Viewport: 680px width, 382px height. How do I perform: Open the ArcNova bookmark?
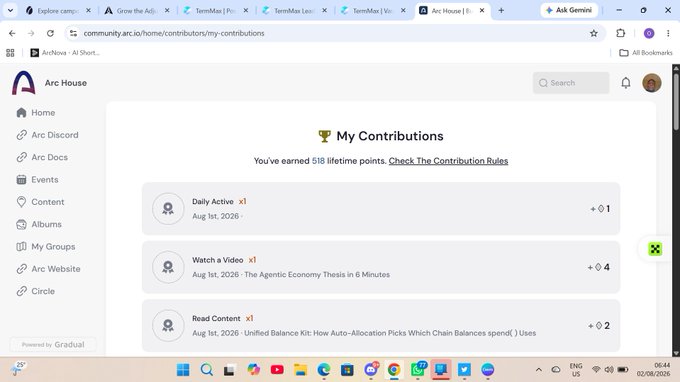65,53
